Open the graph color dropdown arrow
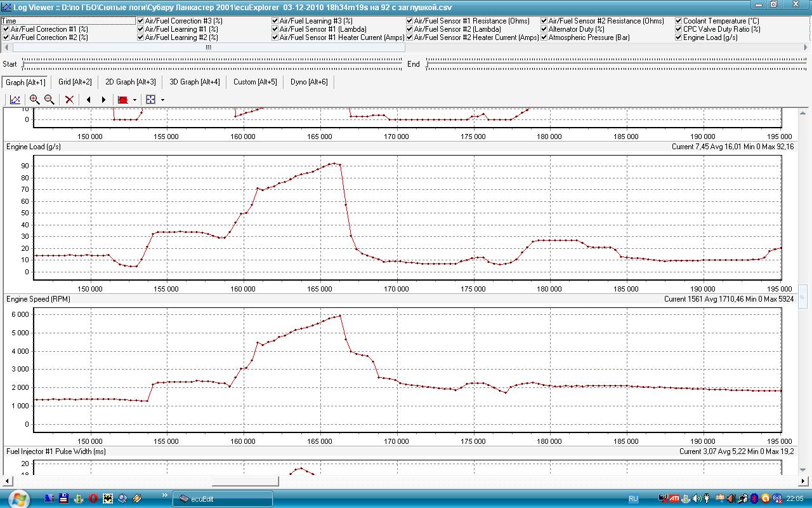This screenshot has width=812, height=508. coord(134,100)
